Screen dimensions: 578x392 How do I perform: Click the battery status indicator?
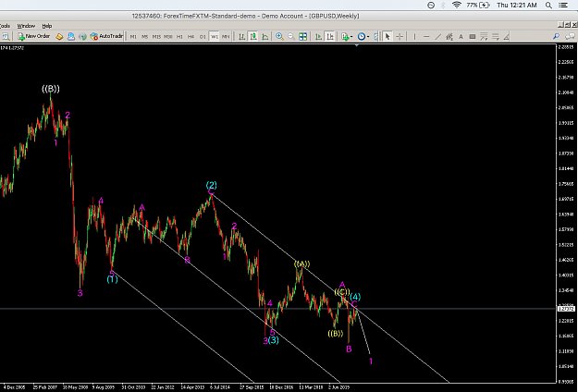pyautogui.click(x=478, y=6)
